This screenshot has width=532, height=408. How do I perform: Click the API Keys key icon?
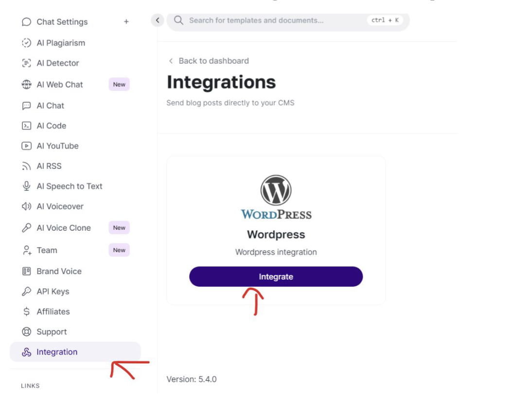[26, 292]
